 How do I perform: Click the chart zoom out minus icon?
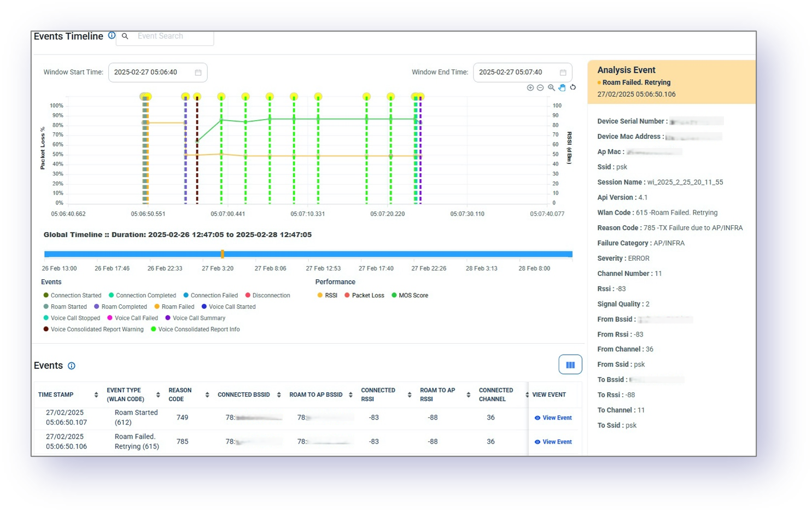[540, 87]
